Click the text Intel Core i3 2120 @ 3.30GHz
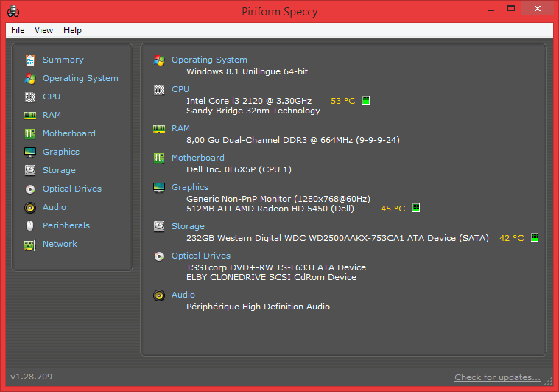The width and height of the screenshot is (559, 392). [249, 101]
